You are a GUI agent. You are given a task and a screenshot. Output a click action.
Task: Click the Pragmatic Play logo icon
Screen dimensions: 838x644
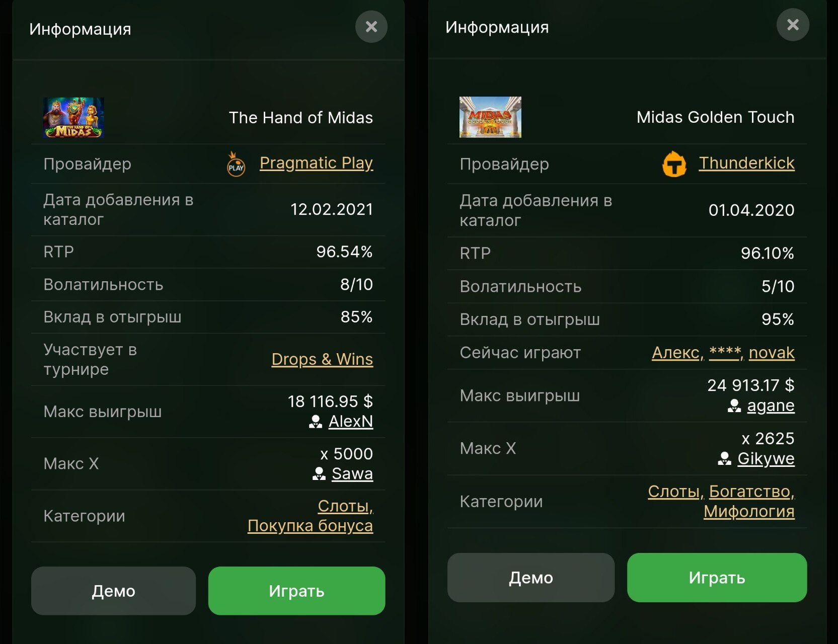pos(236,164)
